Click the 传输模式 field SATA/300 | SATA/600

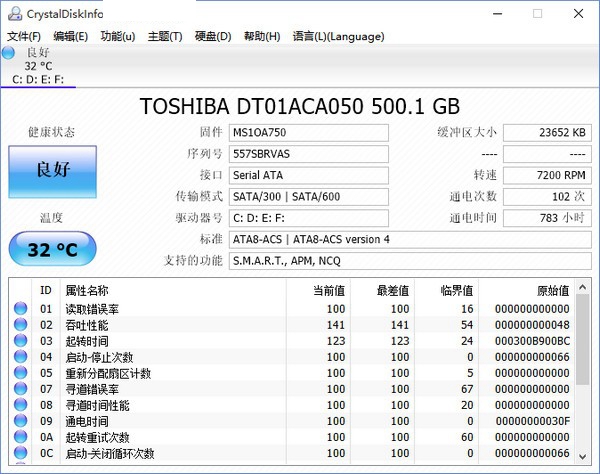coord(309,197)
